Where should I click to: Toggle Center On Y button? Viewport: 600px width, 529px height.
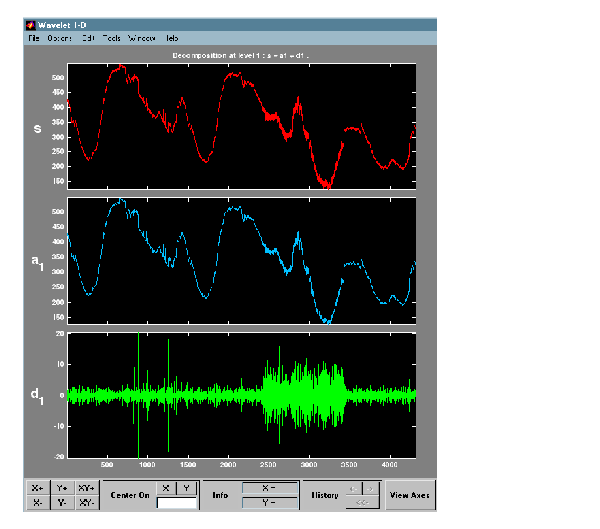pyautogui.click(x=186, y=488)
